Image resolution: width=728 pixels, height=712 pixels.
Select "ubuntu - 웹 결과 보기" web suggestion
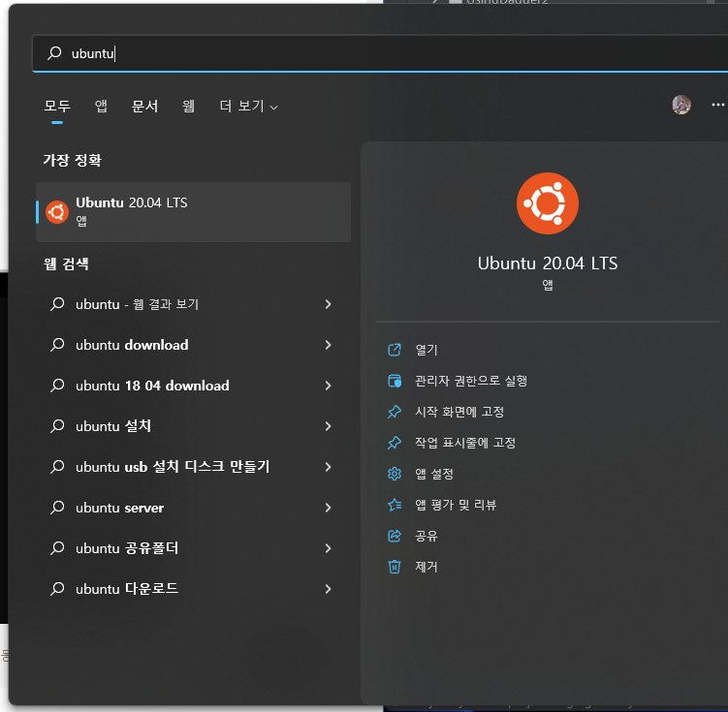[x=193, y=304]
